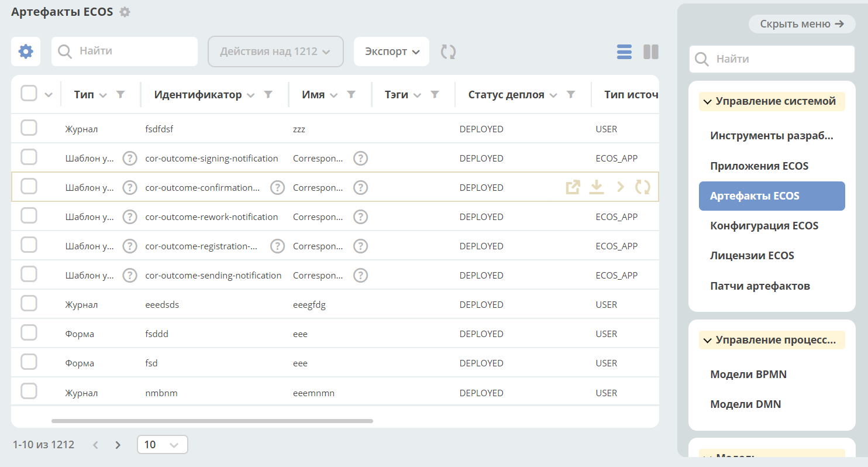Sort by Тип column chevron
The height and width of the screenshot is (467, 868).
pyautogui.click(x=103, y=95)
